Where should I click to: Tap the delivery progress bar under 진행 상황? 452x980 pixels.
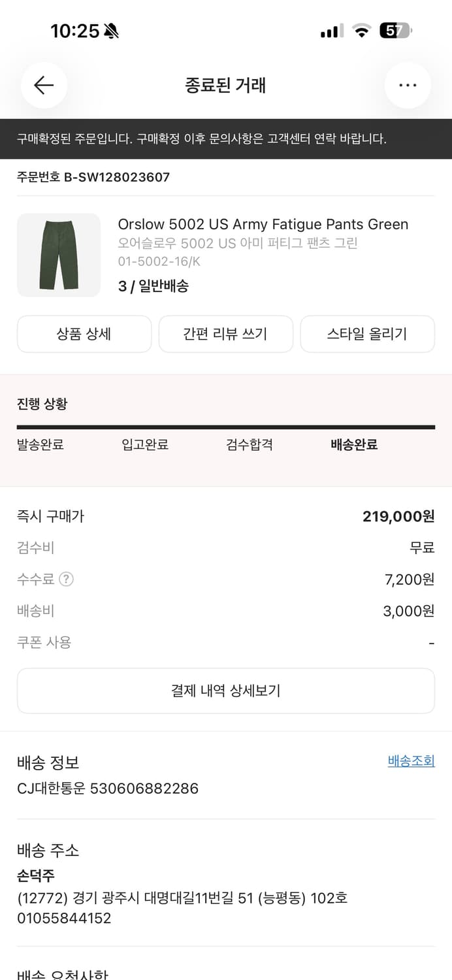point(225,426)
